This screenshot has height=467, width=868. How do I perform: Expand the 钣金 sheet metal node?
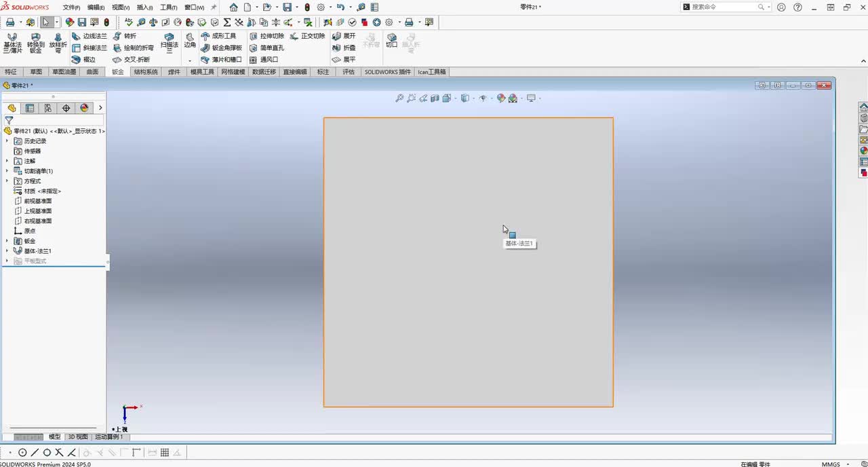tap(7, 241)
